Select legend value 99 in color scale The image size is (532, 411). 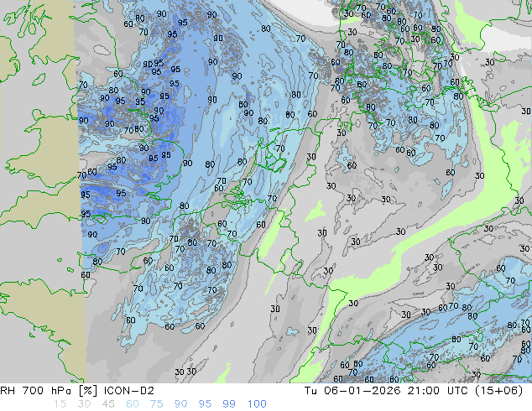[x=229, y=404]
